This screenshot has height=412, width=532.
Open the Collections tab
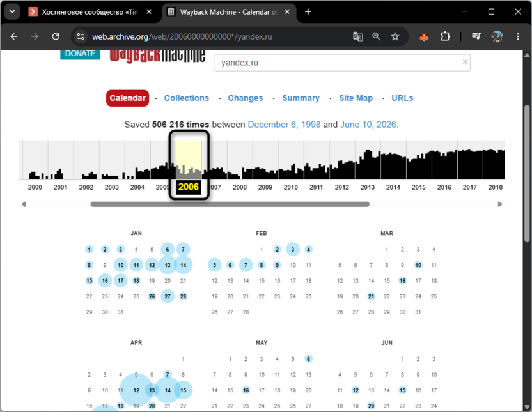click(x=187, y=98)
